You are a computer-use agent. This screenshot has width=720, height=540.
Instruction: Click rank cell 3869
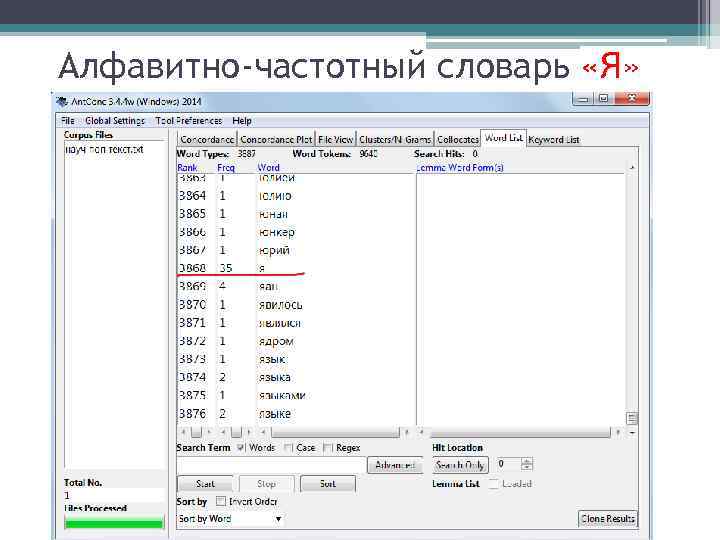click(x=192, y=286)
